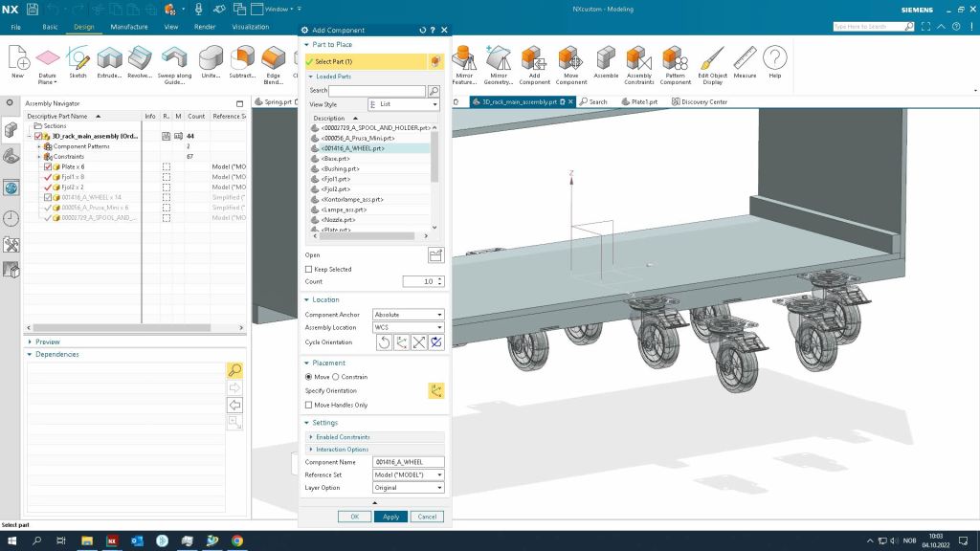Enable the Keep Selected checkbox
This screenshot has height=551, width=980.
click(308, 269)
